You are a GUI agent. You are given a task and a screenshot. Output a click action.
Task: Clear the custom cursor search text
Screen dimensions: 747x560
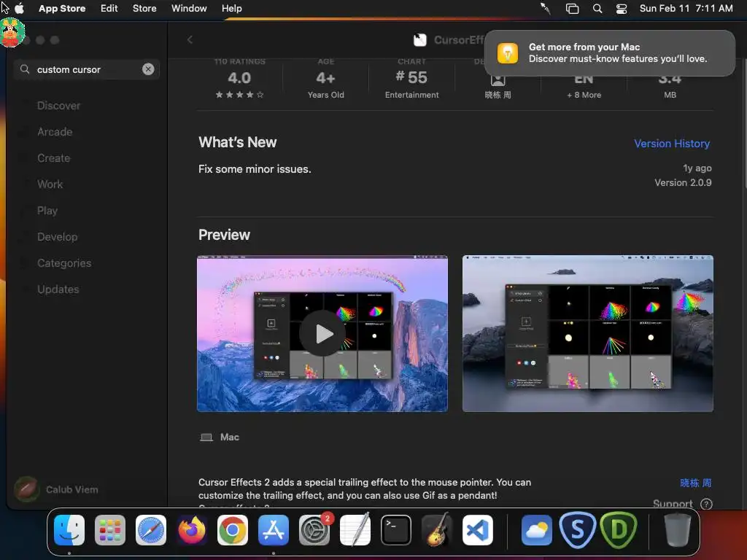pos(148,69)
